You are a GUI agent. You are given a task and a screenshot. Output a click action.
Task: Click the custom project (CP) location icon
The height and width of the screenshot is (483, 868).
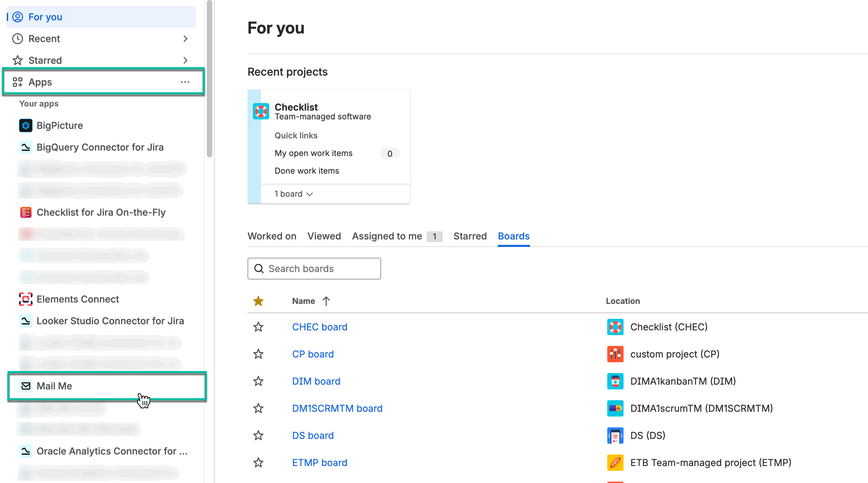pyautogui.click(x=615, y=354)
